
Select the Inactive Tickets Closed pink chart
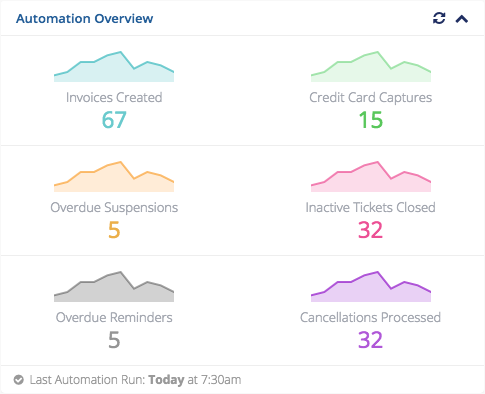click(371, 176)
